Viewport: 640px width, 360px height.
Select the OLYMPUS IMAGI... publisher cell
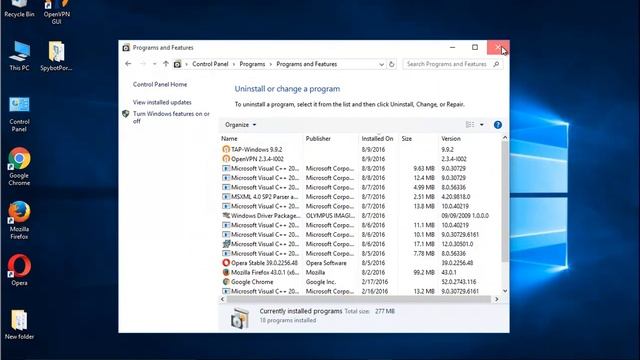(330, 216)
